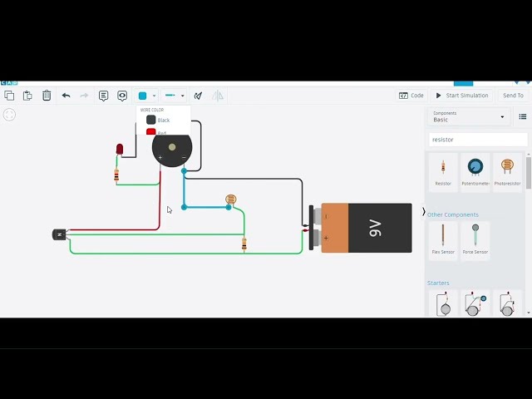This screenshot has width=532, height=399.
Task: Click the Copy toolbar icon
Action: click(x=9, y=96)
